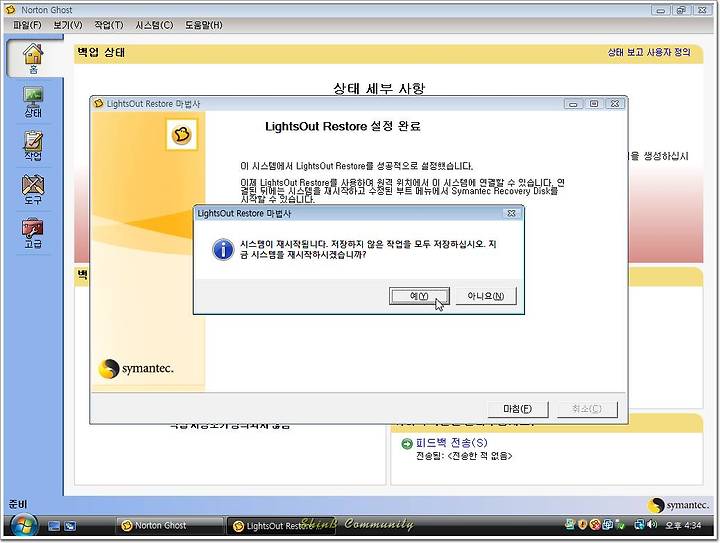Click the Symantec logo in the wizard
The height and width of the screenshot is (543, 720).
(136, 369)
